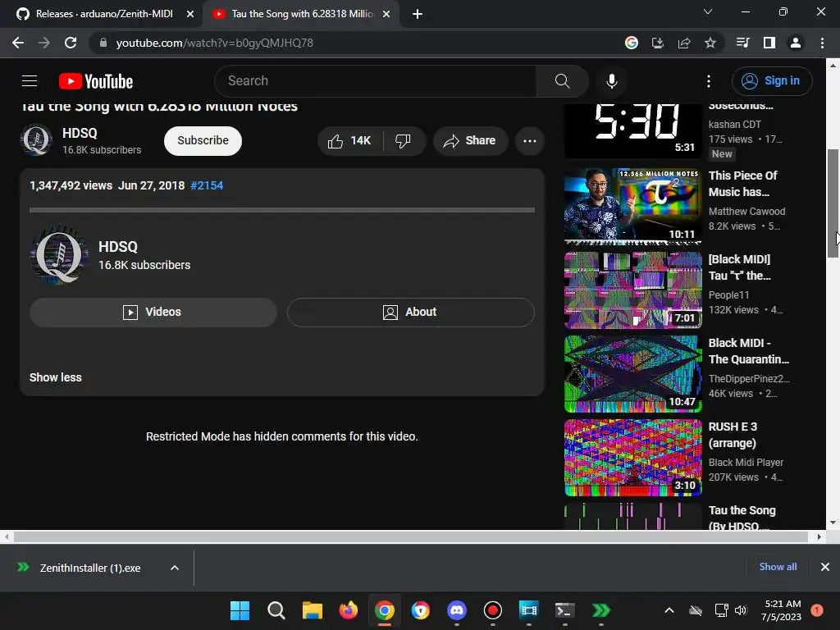Open the YouTube hamburger guide menu
Image resolution: width=840 pixels, height=630 pixels.
tap(30, 81)
